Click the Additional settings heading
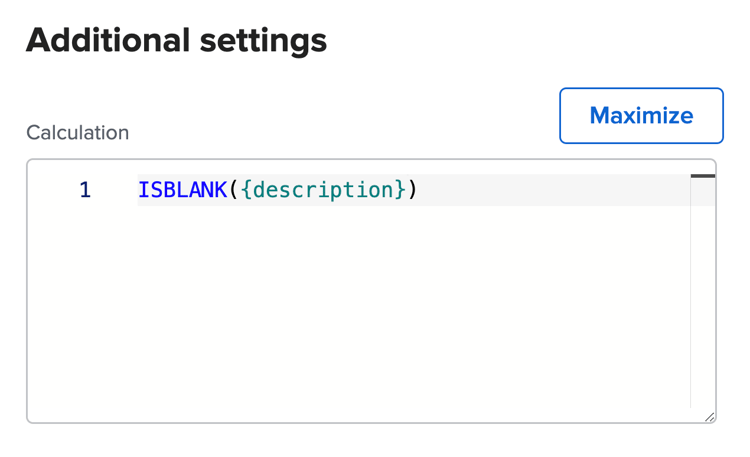The width and height of the screenshot is (750, 457). point(176,40)
